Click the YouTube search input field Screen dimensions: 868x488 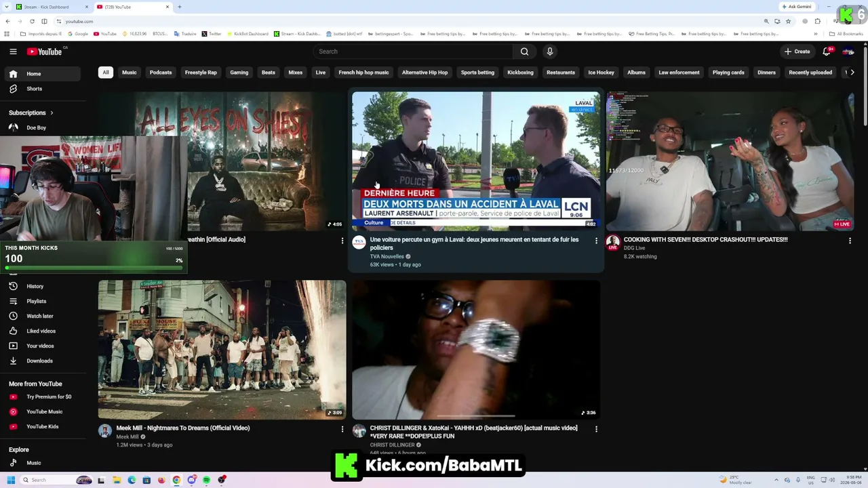click(x=414, y=52)
